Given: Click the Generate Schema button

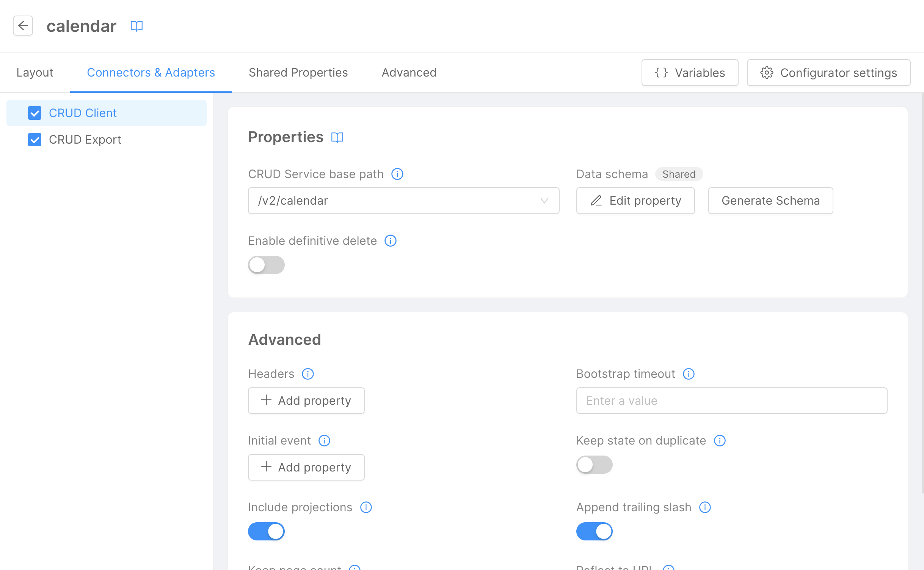Looking at the screenshot, I should [770, 200].
